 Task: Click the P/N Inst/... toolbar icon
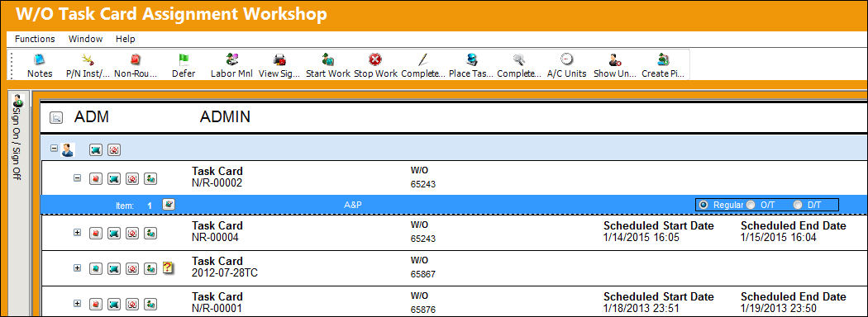87,59
